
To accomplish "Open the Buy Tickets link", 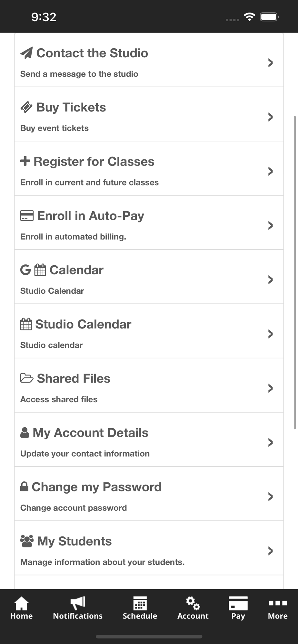I will 71,108.
